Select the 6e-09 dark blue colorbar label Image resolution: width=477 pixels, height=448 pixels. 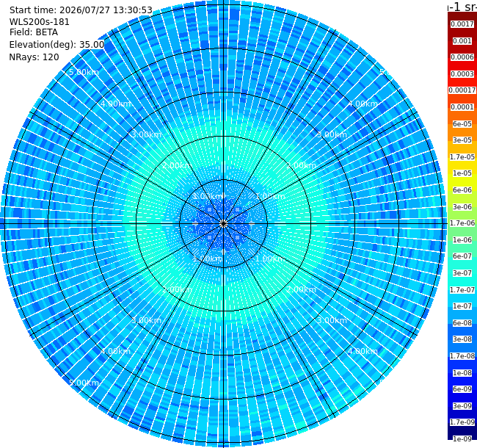tap(462, 389)
